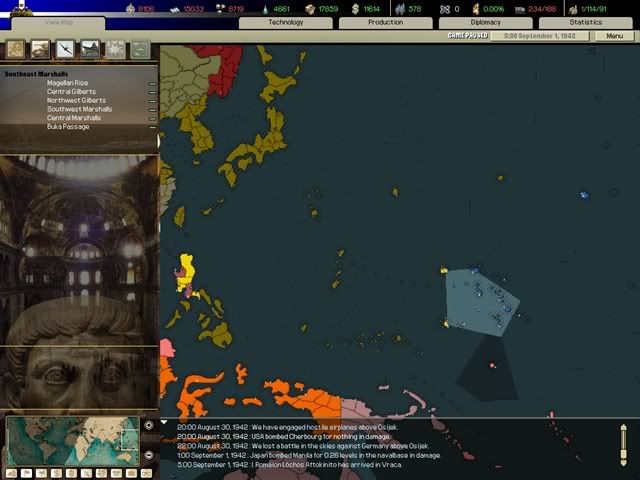Viewport: 640px width, 480px height.
Task: Click the world minimap thumbnail
Action: (x=73, y=439)
